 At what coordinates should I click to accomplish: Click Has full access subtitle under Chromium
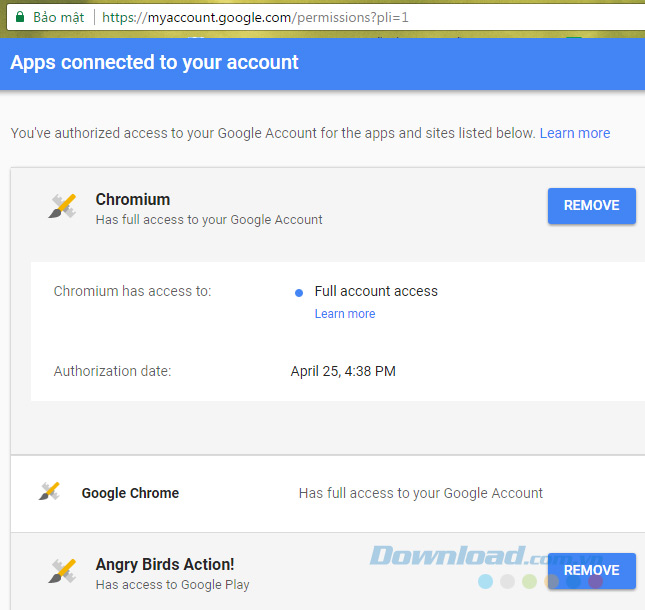209,220
